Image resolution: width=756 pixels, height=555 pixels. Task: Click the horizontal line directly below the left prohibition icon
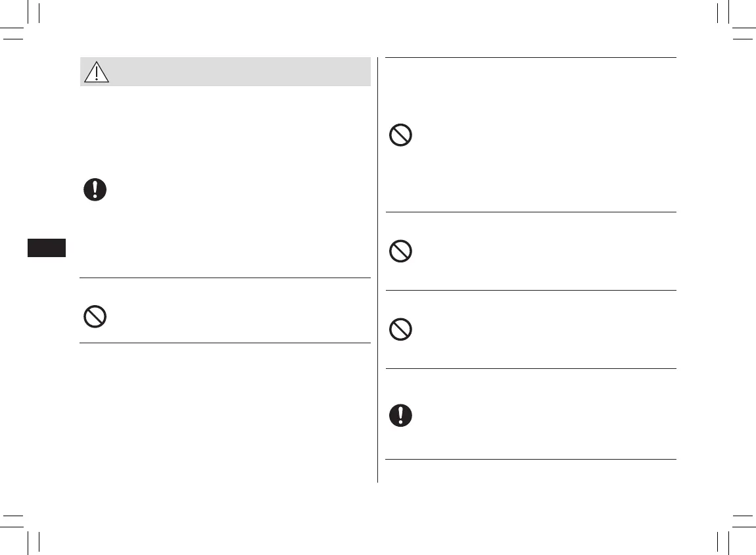(x=225, y=343)
